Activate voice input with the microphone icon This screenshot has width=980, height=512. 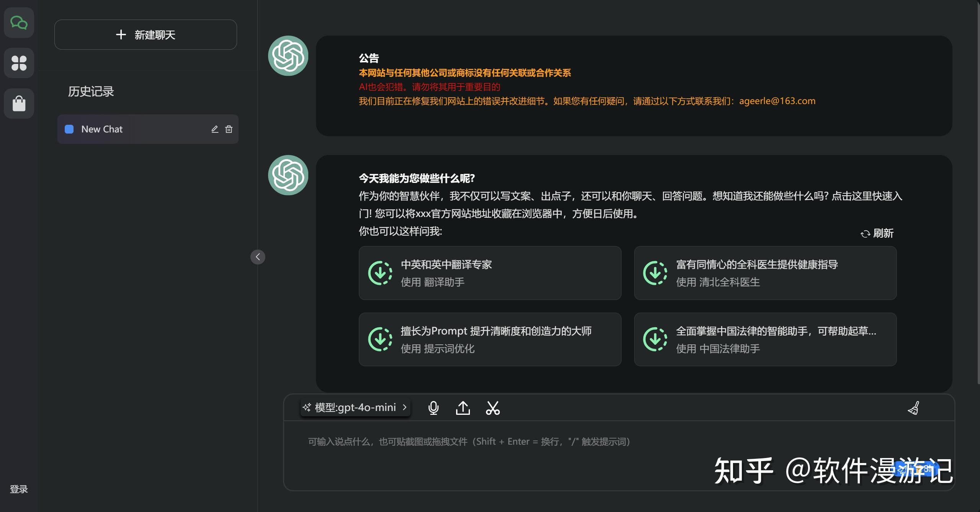click(x=433, y=408)
